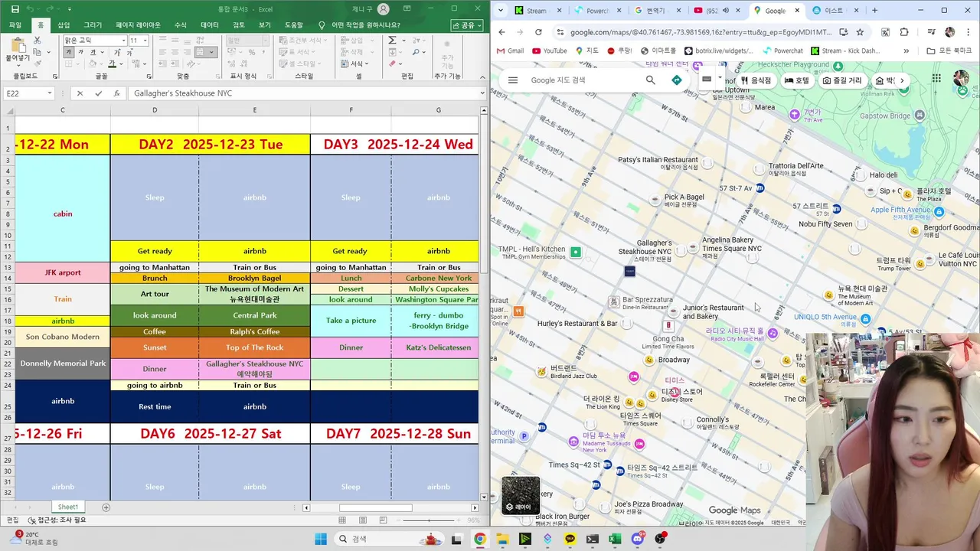Click the Share button in Excel
The image size is (980, 551).
coord(468,25)
